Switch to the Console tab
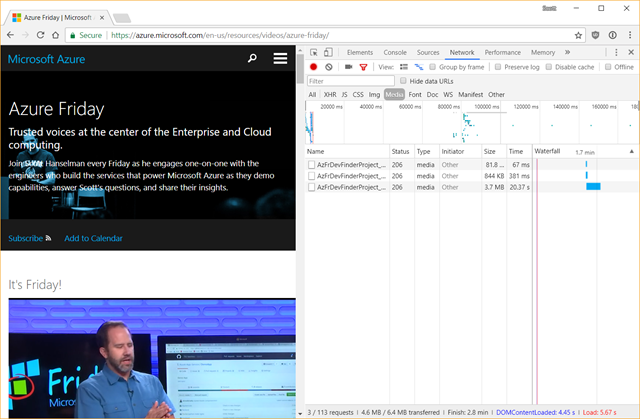 395,52
